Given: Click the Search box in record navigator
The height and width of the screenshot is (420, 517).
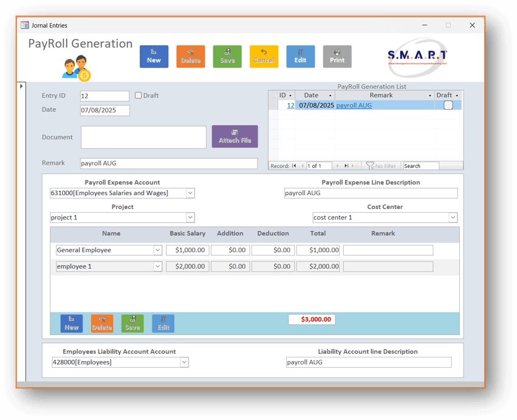Looking at the screenshot, I should click(x=421, y=165).
